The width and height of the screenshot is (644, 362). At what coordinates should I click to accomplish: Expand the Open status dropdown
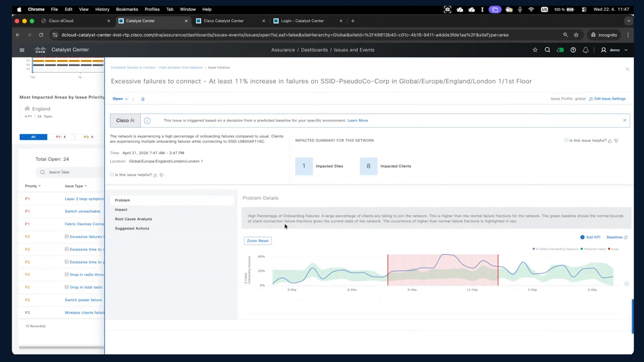[x=120, y=99]
